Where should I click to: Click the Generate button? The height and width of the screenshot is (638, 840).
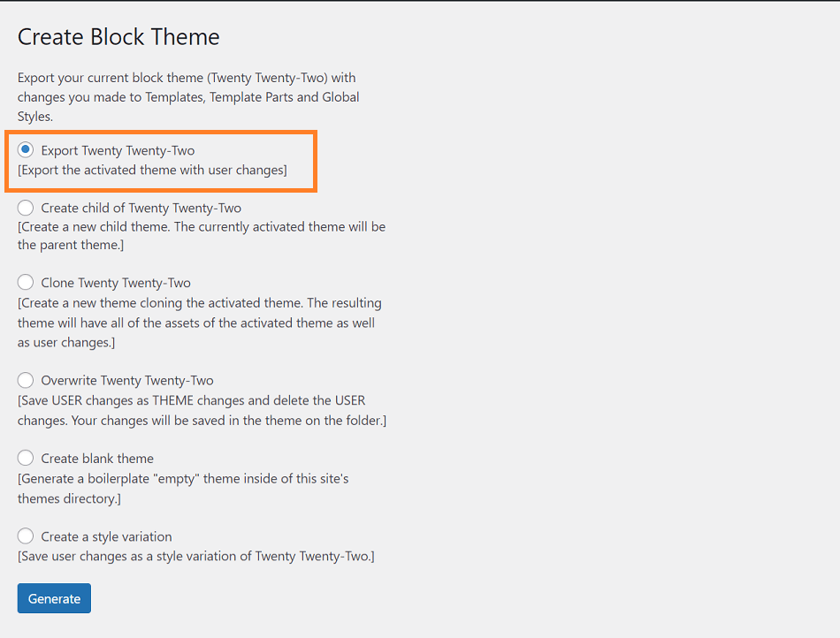pos(54,598)
